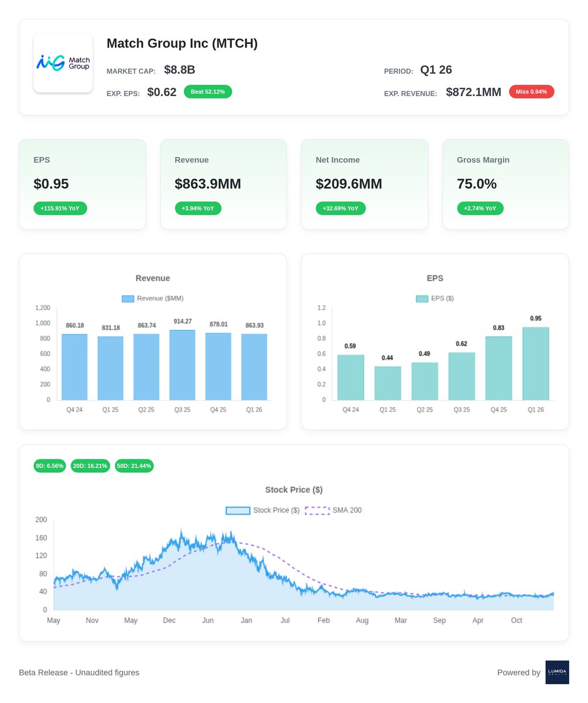Click the Q2 25 revenue bar

[146, 367]
